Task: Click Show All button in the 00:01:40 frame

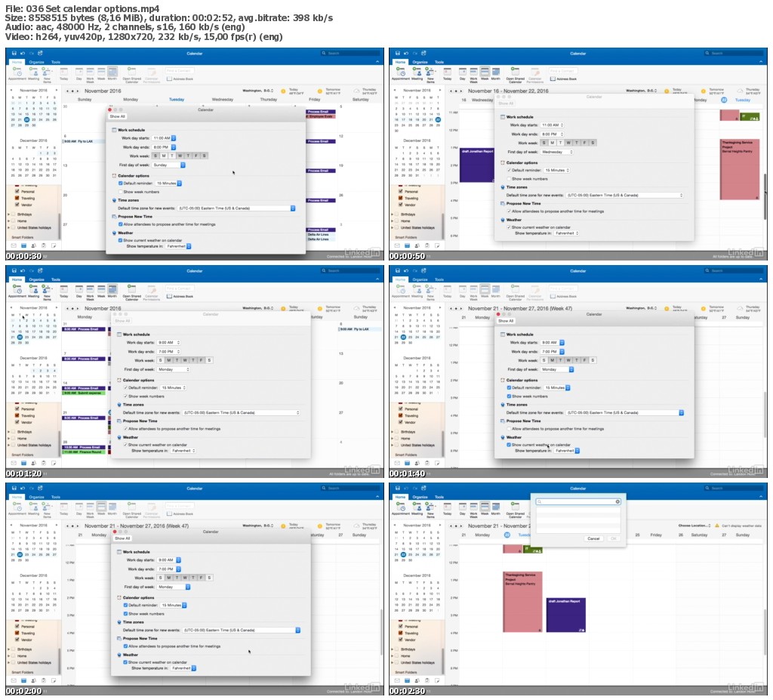Action: 506,321
